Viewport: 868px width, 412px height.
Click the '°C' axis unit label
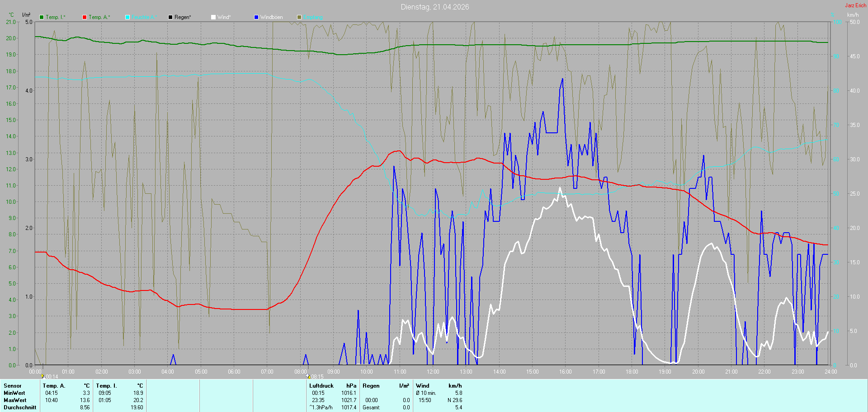(11, 15)
